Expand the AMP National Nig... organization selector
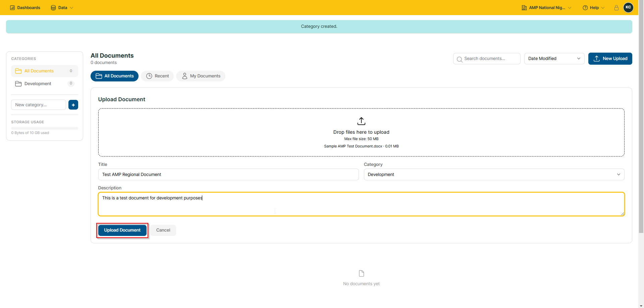The image size is (644, 308). pyautogui.click(x=546, y=8)
